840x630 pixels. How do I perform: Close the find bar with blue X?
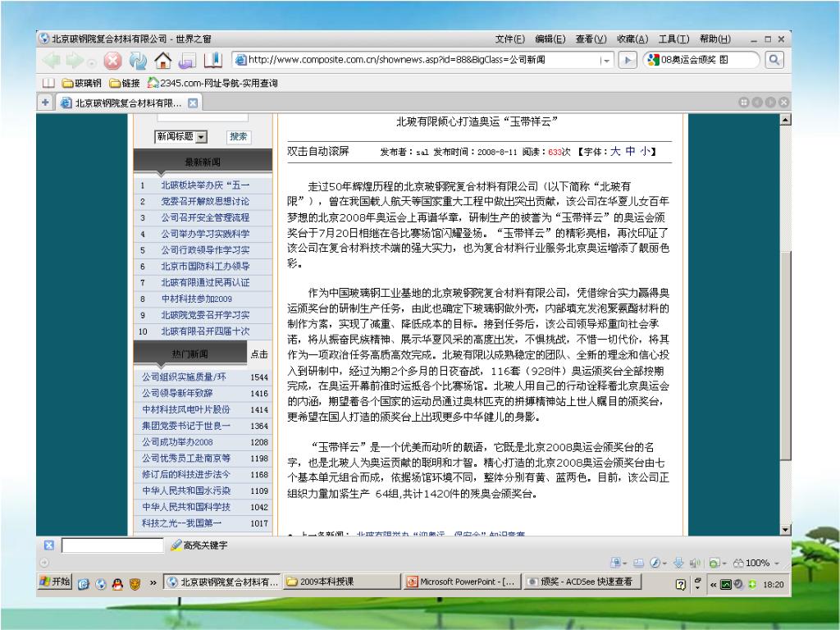pyautogui.click(x=48, y=546)
